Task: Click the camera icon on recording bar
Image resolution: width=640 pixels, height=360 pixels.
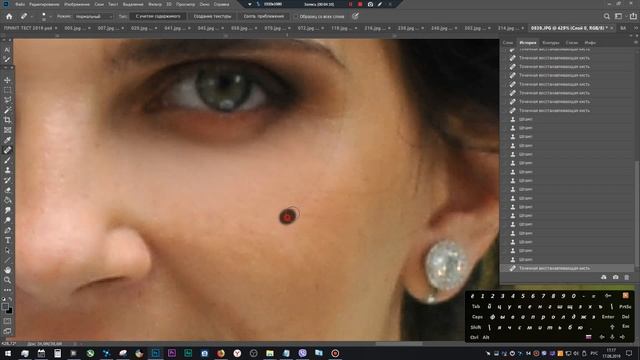Action: point(370,4)
